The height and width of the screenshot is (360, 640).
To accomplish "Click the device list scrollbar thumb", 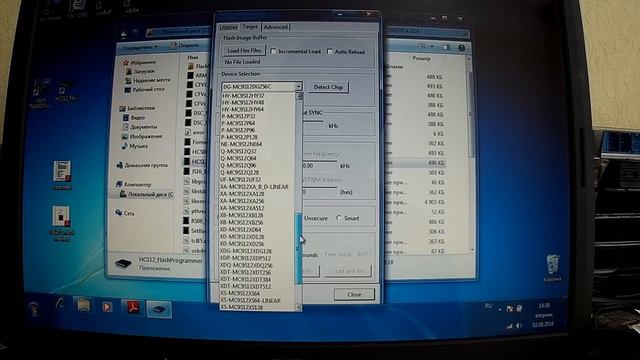I will (299, 248).
